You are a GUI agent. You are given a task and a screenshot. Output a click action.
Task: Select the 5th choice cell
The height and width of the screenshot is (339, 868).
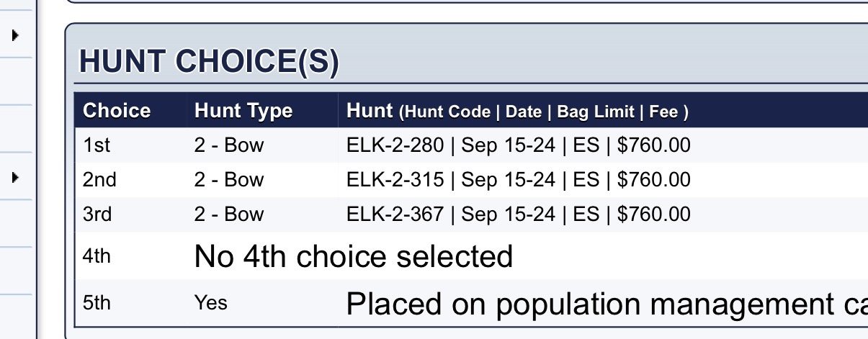[97, 303]
